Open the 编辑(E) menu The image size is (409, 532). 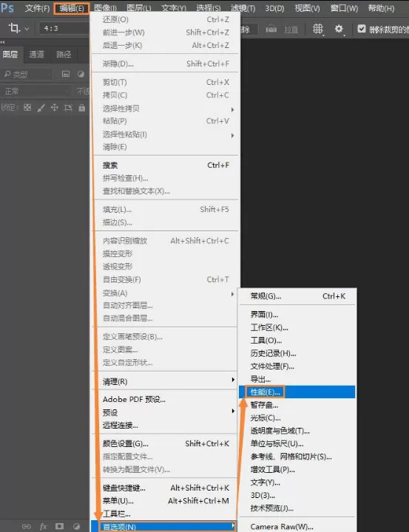point(72,8)
